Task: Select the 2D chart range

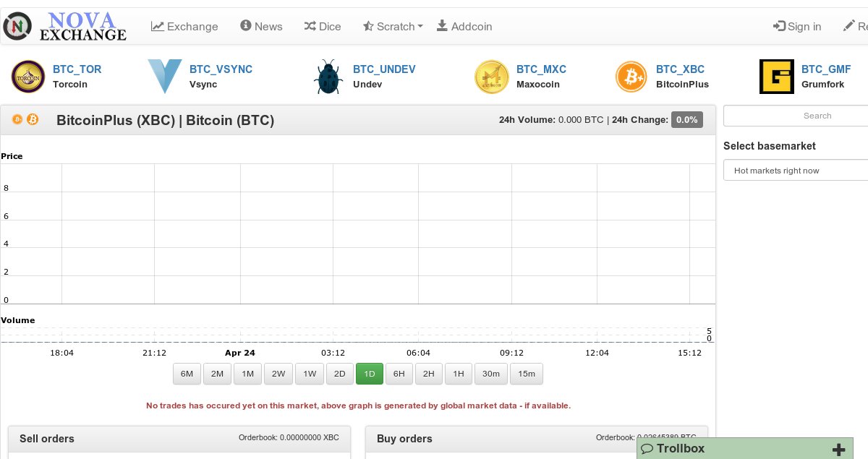Action: 339,374
